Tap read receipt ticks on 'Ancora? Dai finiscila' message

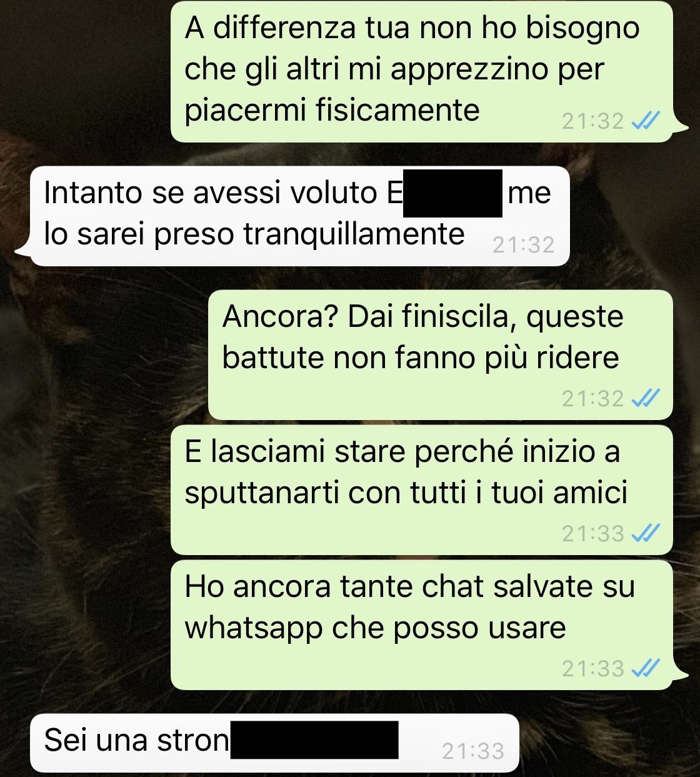646,398
